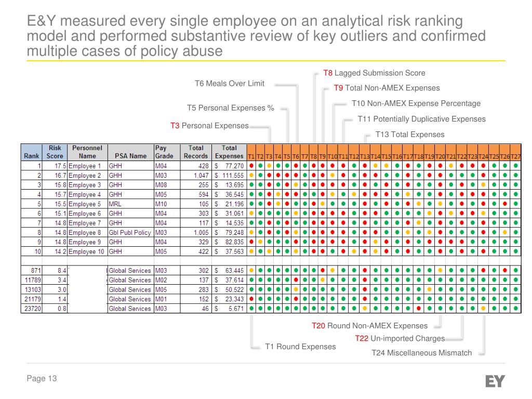The height and width of the screenshot is (399, 532).
Task: Click the total records value 1,005
Action: click(196, 232)
